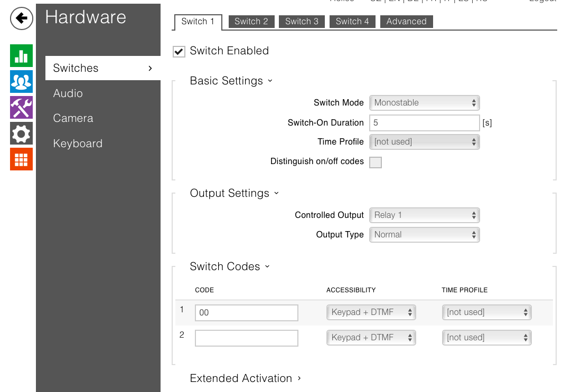Uncheck the Switch Enabled checkbox
Screen dimensions: 572x392
click(180, 51)
